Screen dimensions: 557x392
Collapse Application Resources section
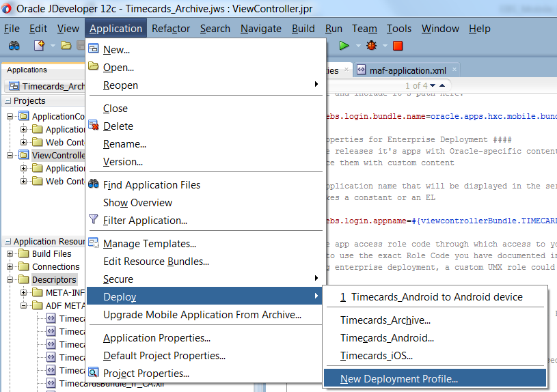click(8, 242)
